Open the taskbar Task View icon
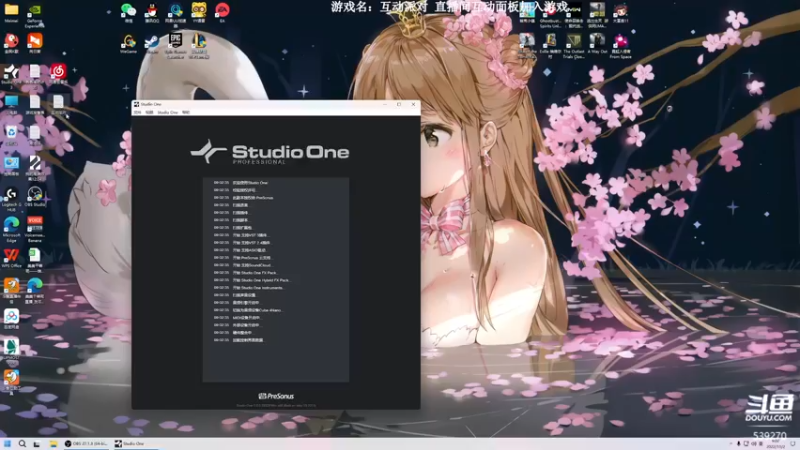Viewport: 800px width, 450px height. click(x=37, y=444)
